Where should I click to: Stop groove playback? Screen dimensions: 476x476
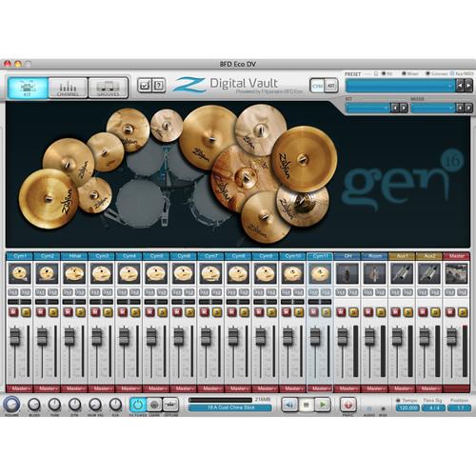(x=307, y=405)
